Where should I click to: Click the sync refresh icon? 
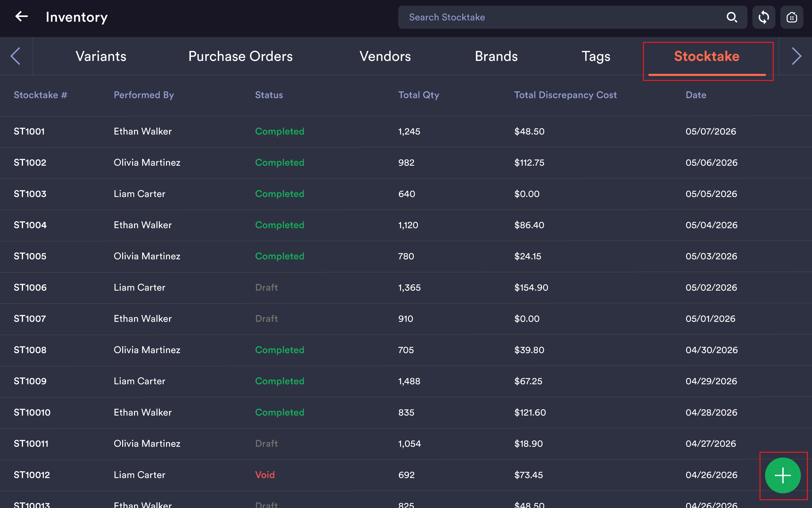pos(763,17)
